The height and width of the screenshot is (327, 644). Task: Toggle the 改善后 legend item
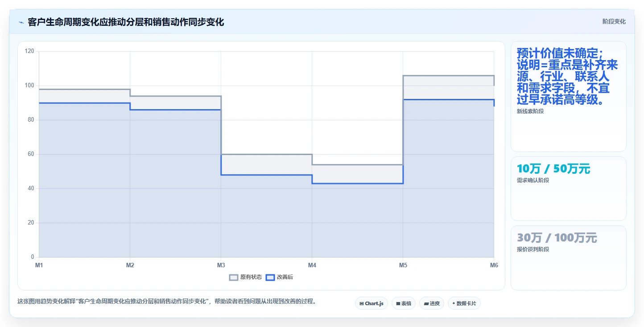click(x=280, y=277)
